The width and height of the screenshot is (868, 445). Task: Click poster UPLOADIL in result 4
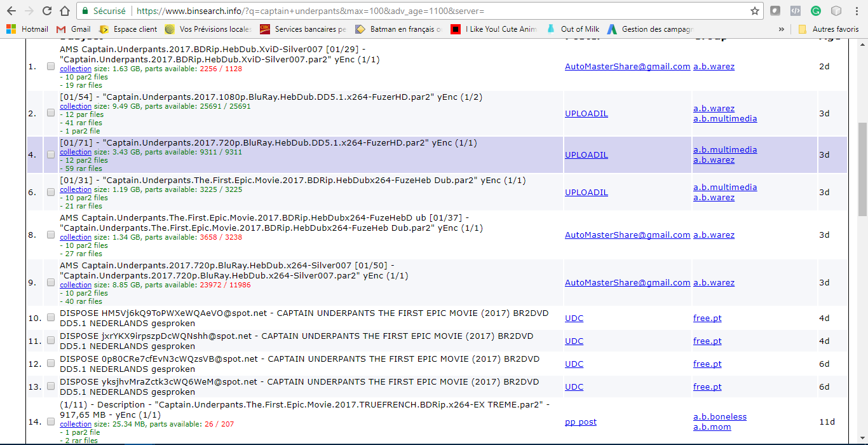587,154
